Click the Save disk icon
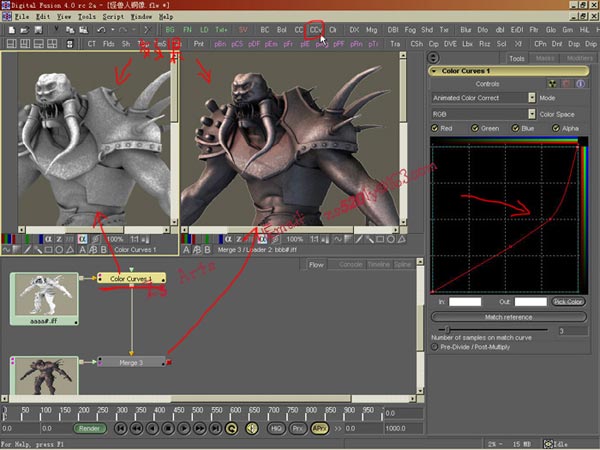 (38, 30)
